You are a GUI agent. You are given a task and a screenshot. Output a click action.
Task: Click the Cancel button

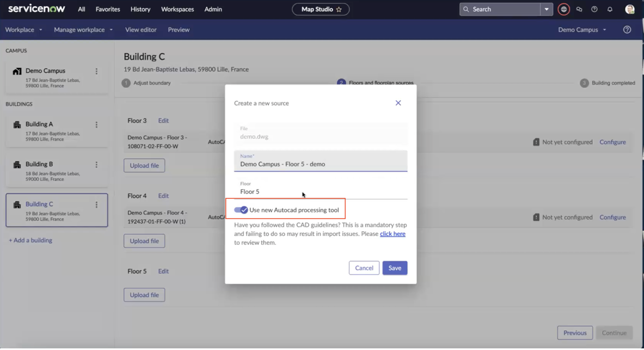(x=364, y=268)
